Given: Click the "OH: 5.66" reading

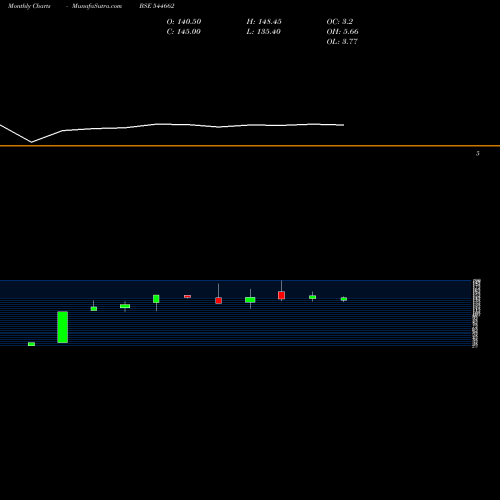Looking at the screenshot, I should (x=342, y=32).
